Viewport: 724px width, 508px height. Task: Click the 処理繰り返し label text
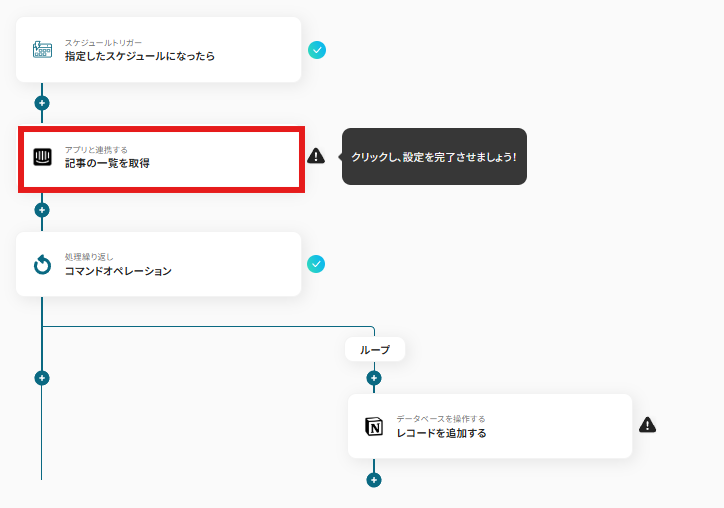click(x=89, y=257)
